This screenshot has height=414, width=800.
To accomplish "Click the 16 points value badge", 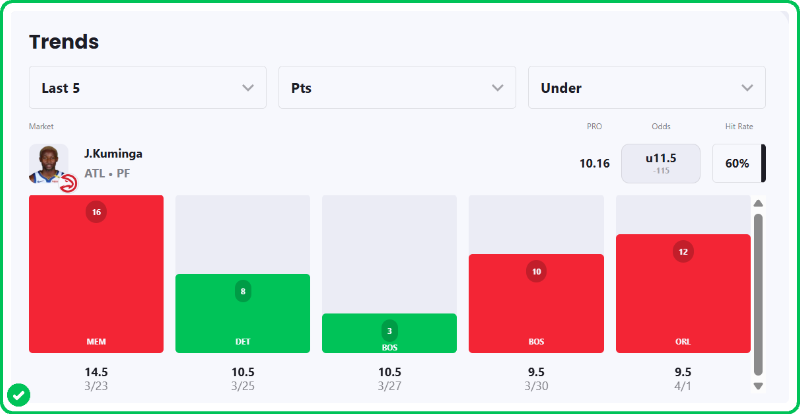I will (x=96, y=212).
